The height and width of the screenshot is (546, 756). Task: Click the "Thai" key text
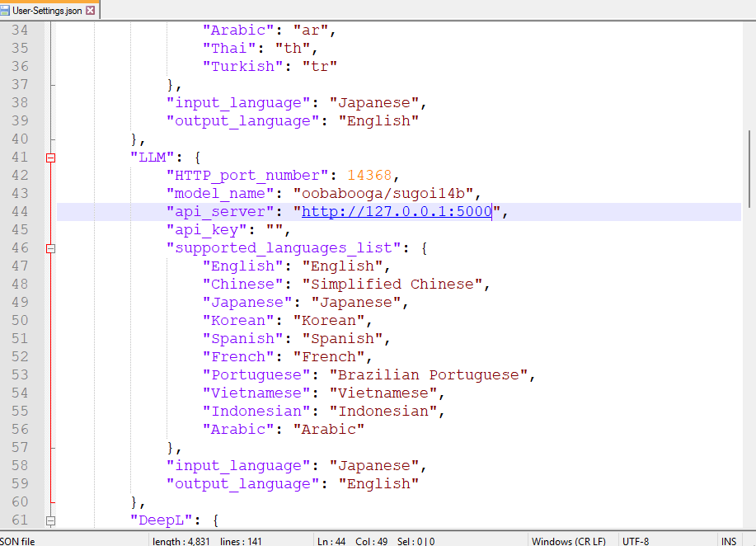pos(229,48)
